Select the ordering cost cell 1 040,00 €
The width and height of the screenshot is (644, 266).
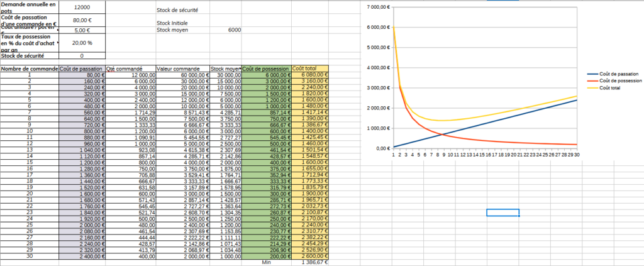point(82,150)
